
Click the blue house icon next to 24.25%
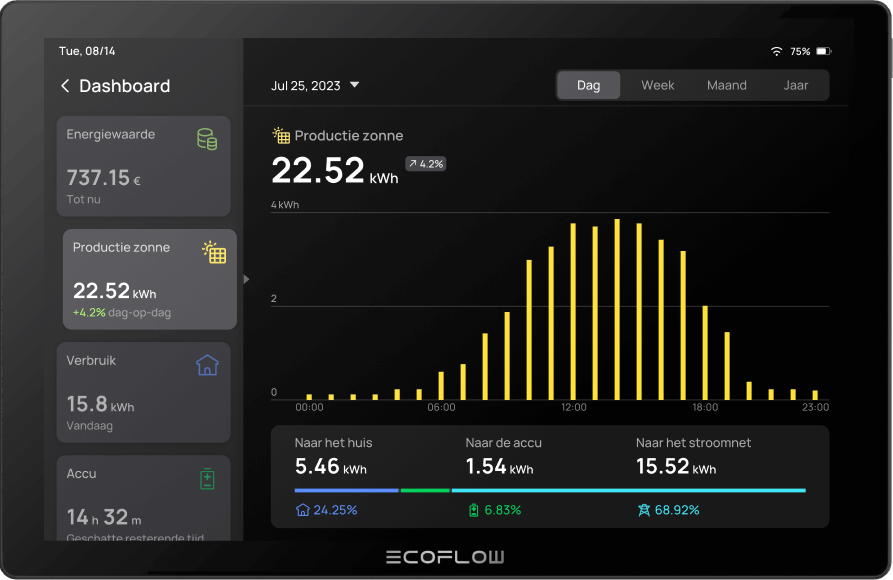[302, 510]
